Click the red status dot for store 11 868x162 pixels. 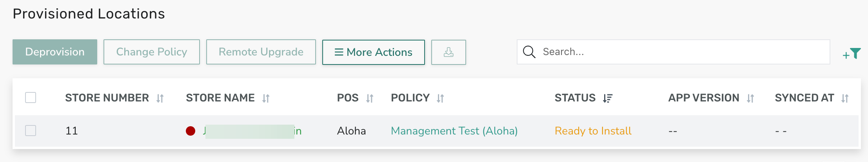pos(191,131)
